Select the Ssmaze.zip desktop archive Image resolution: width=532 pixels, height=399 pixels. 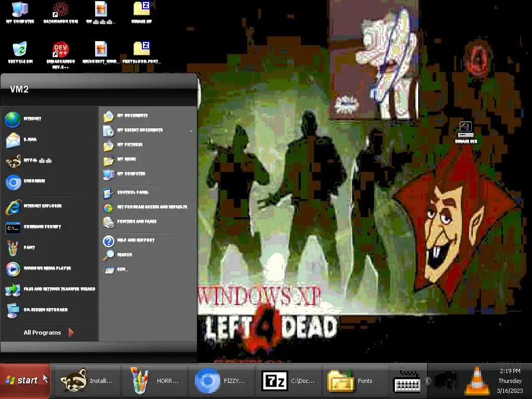[141, 12]
